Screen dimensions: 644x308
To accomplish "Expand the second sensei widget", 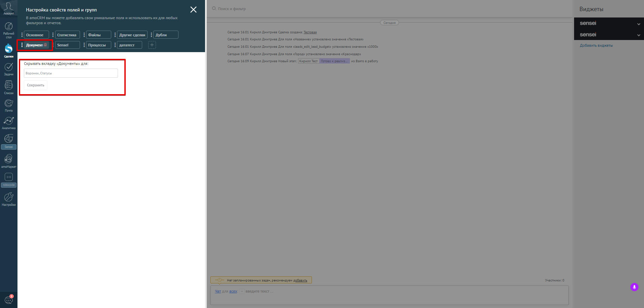I will click(639, 35).
